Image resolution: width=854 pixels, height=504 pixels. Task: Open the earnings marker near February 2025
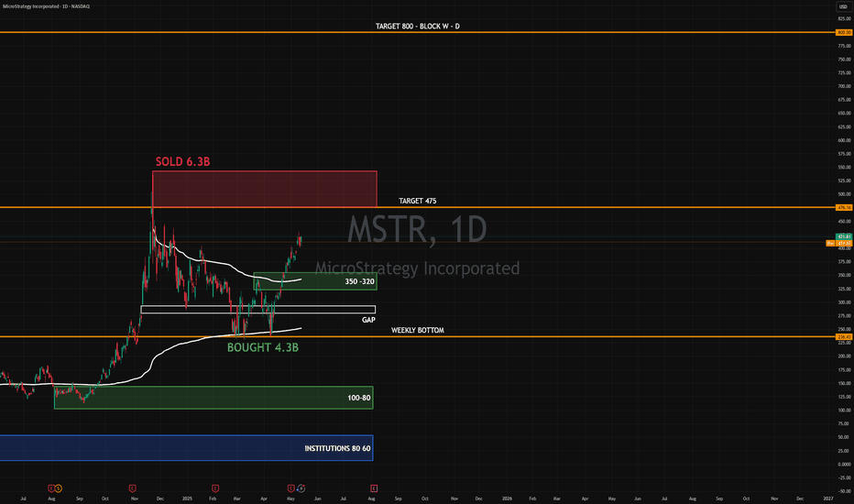coord(215,488)
